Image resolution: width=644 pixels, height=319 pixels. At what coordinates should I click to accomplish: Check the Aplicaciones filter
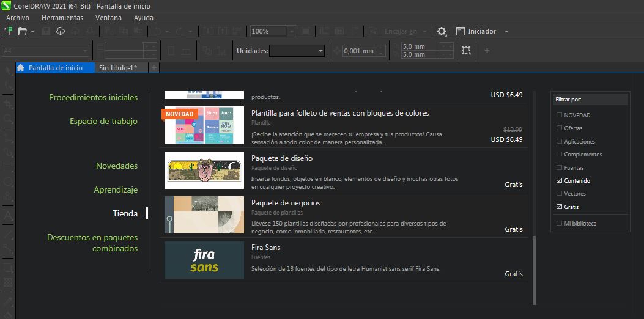pyautogui.click(x=559, y=141)
